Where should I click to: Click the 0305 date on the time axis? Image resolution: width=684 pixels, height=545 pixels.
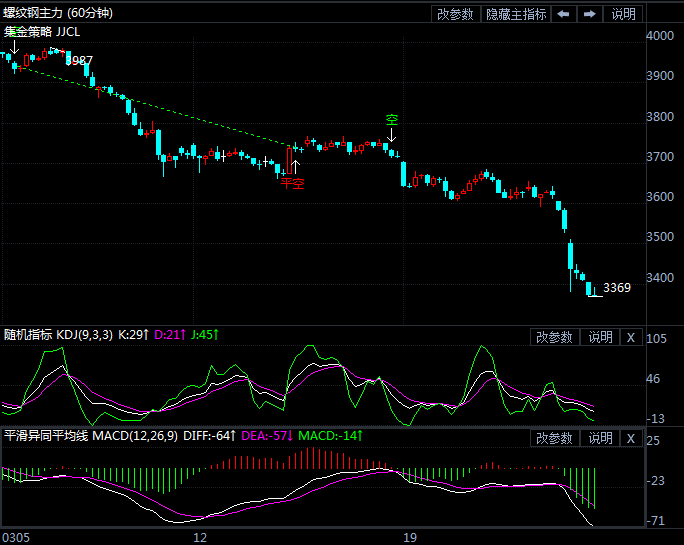click(x=16, y=537)
